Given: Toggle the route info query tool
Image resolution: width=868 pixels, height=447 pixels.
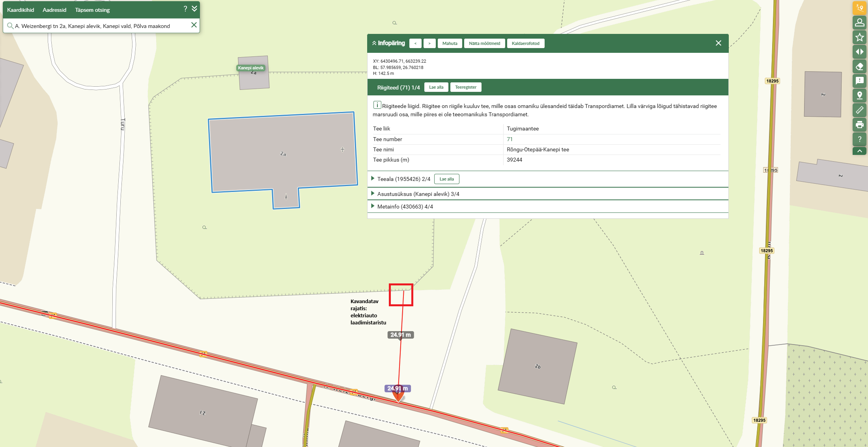Looking at the screenshot, I should (x=859, y=8).
